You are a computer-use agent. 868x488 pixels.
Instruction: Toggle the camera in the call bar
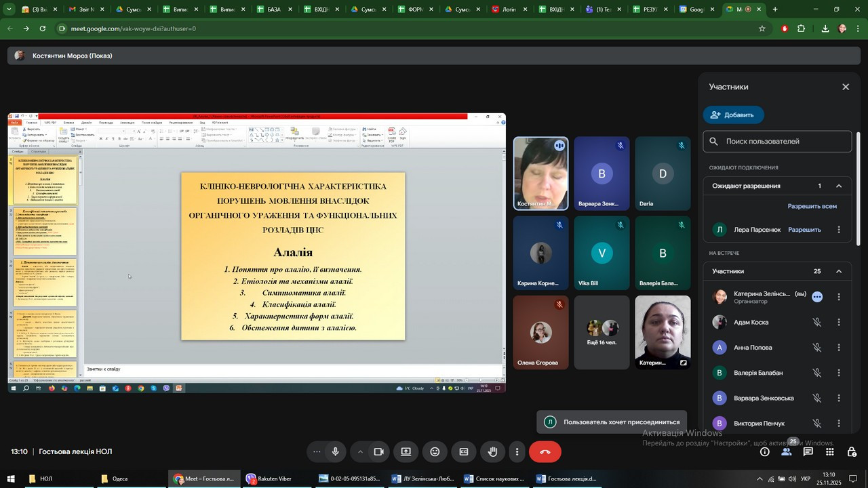pyautogui.click(x=379, y=452)
